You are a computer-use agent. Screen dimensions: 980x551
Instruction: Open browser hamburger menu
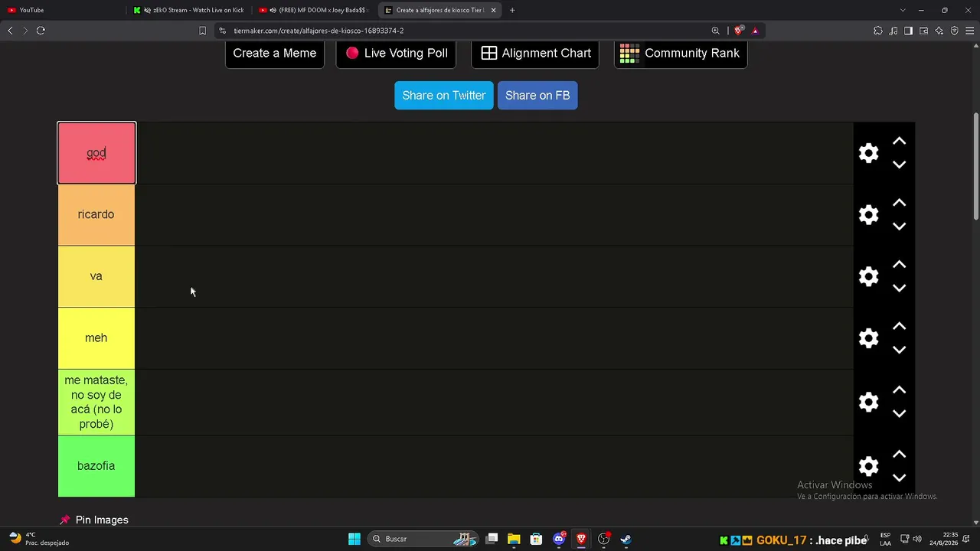click(x=969, y=31)
